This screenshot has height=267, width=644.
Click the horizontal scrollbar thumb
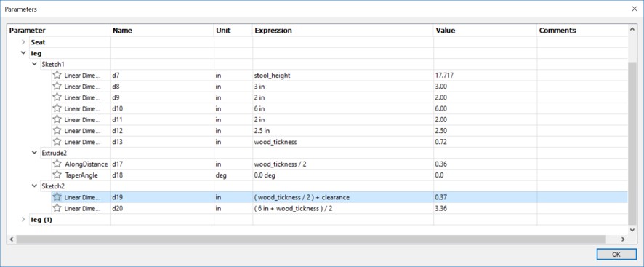311,239
